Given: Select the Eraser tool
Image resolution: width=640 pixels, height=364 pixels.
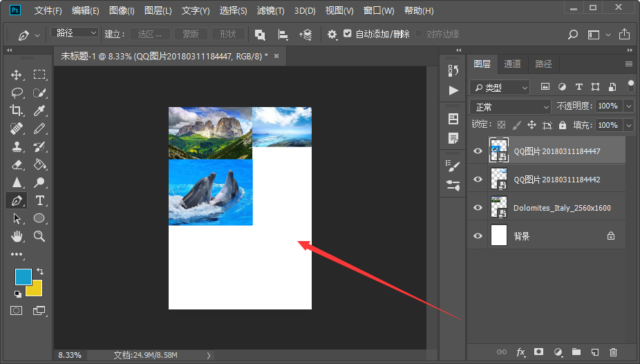Looking at the screenshot, I should (x=17, y=164).
